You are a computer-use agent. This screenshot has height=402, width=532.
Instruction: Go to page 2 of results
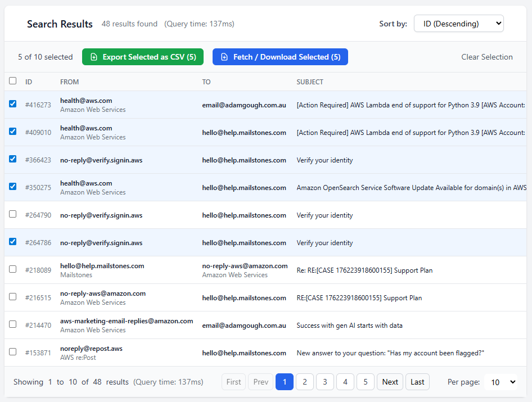point(304,382)
